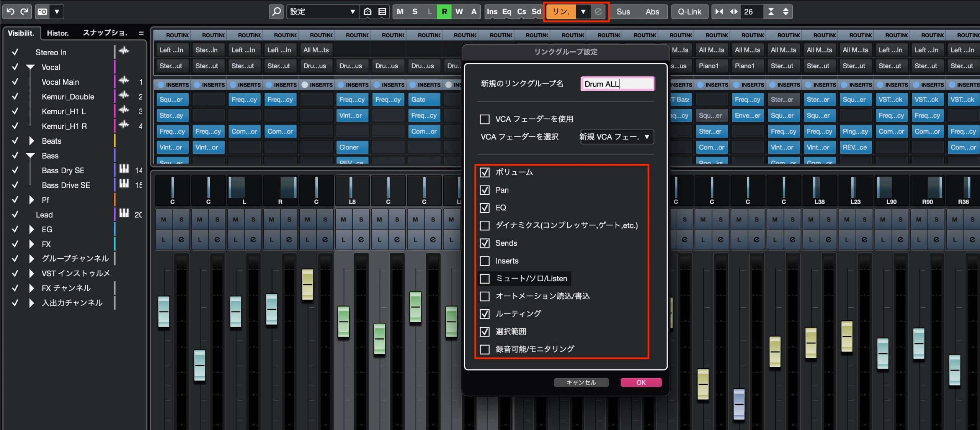The height and width of the screenshot is (430, 980).
Task: Click the edit link group settings icon
Action: point(598,11)
